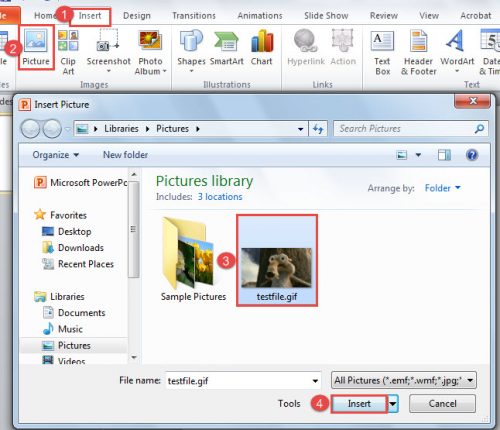The height and width of the screenshot is (430, 500).
Task: Open Desktop in the navigation pane
Action: pyautogui.click(x=67, y=231)
